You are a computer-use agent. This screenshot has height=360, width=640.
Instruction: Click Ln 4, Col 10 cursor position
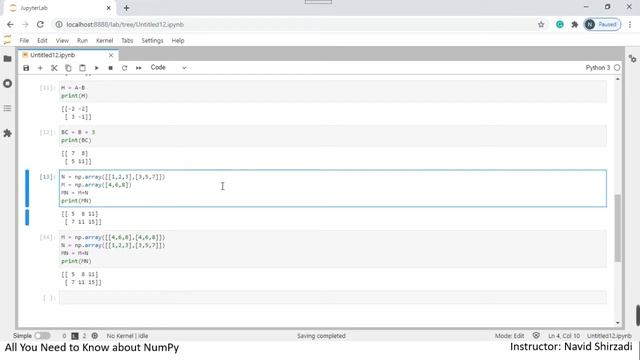pos(564,336)
